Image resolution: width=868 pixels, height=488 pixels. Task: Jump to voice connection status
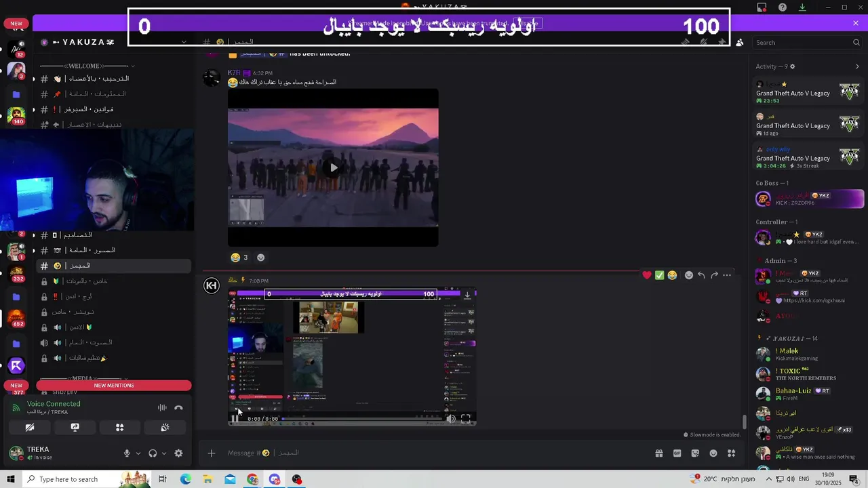pos(54,404)
